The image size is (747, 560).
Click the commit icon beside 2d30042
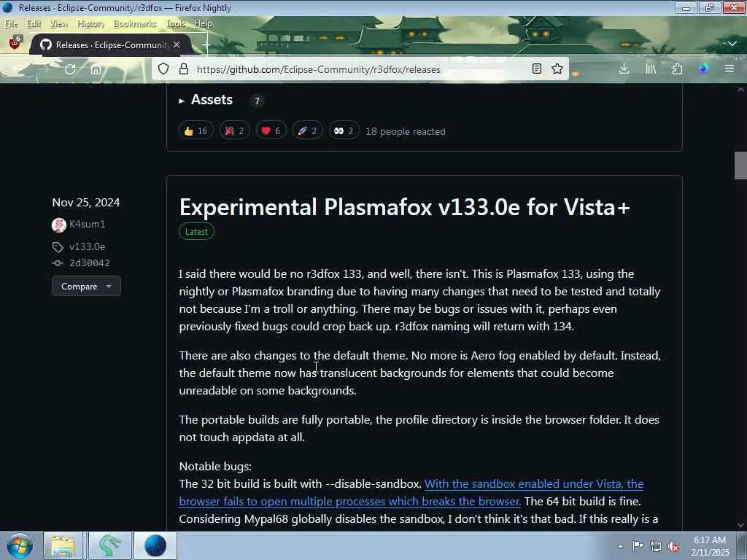tap(58, 263)
